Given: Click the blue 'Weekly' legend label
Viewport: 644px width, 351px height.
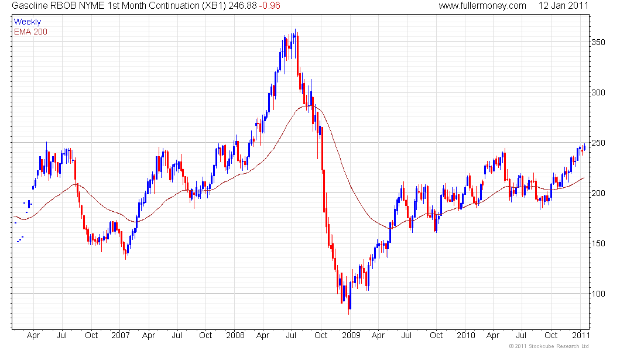Looking at the screenshot, I should pos(28,22).
